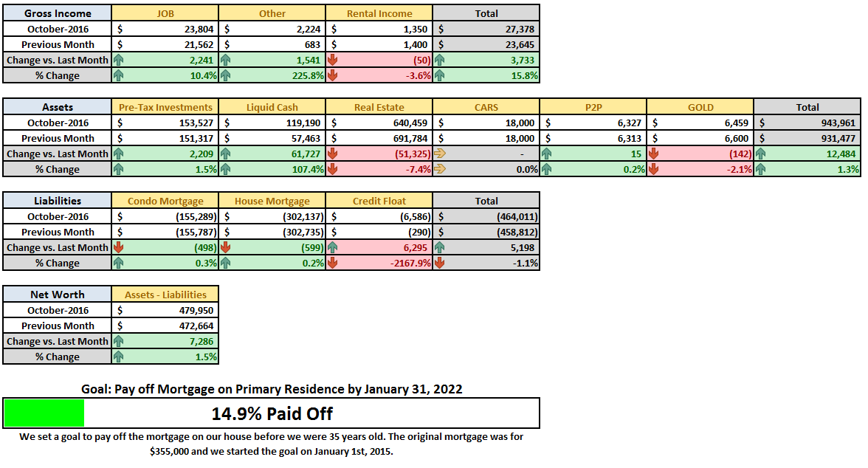Click the Gross Income table title cell
This screenshot has height=468, width=868.
point(58,13)
